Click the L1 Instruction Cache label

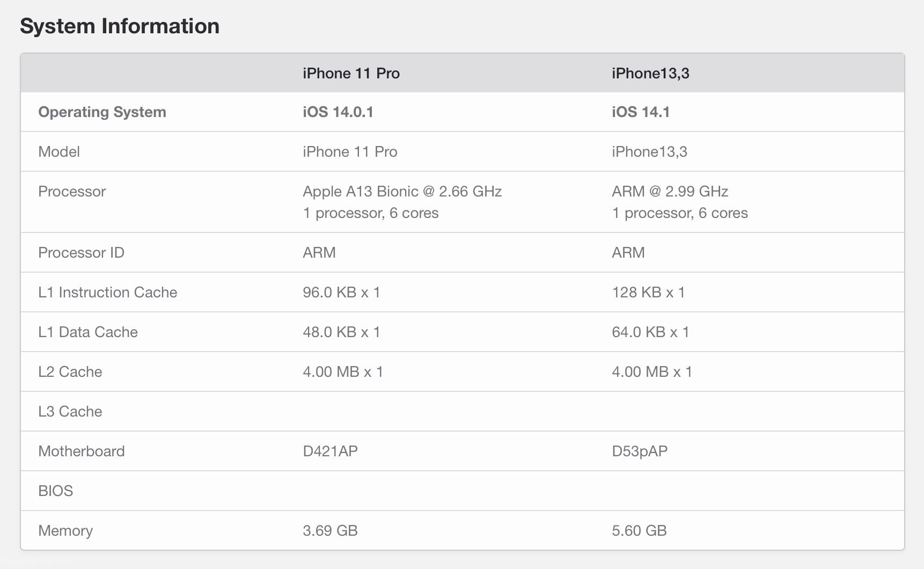(x=107, y=293)
